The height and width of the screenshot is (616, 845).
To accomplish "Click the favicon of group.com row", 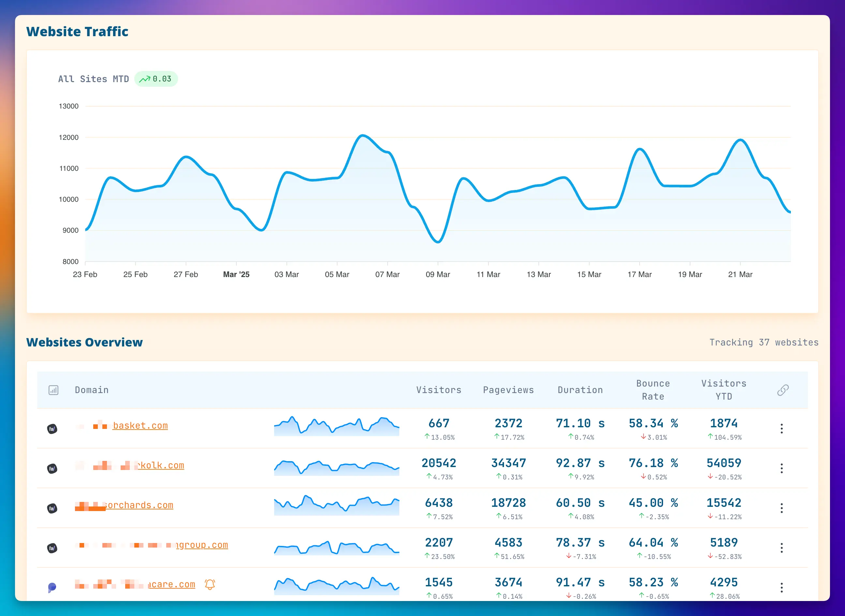I will [52, 548].
